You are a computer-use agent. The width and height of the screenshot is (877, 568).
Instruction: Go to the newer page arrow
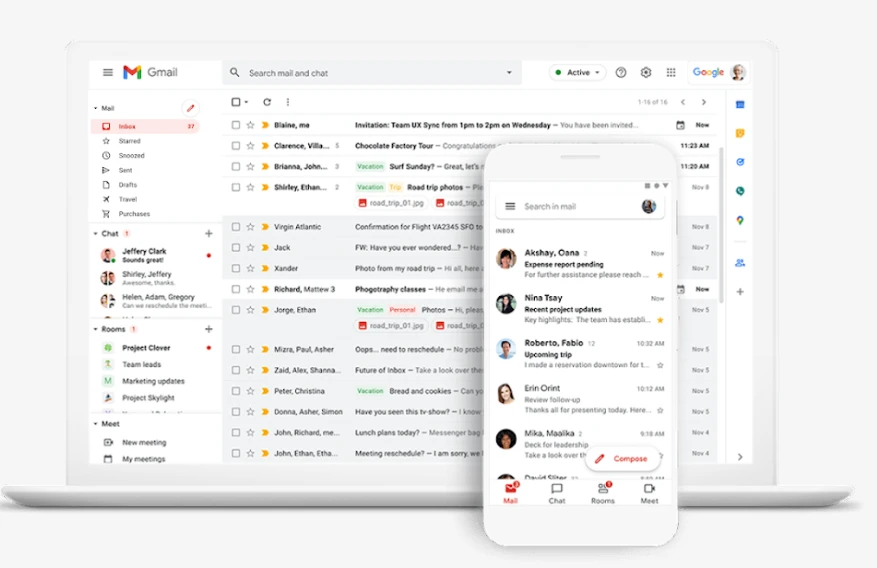(683, 102)
